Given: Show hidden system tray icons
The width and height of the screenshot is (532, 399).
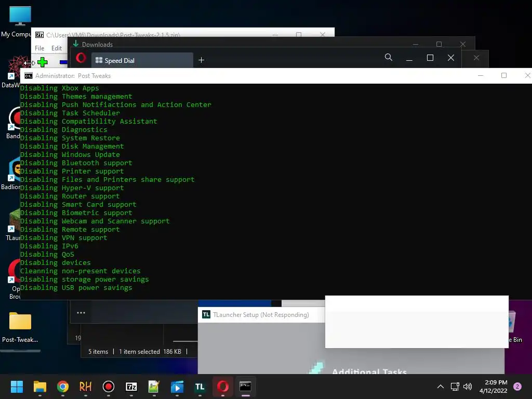Looking at the screenshot, I should [x=441, y=387].
